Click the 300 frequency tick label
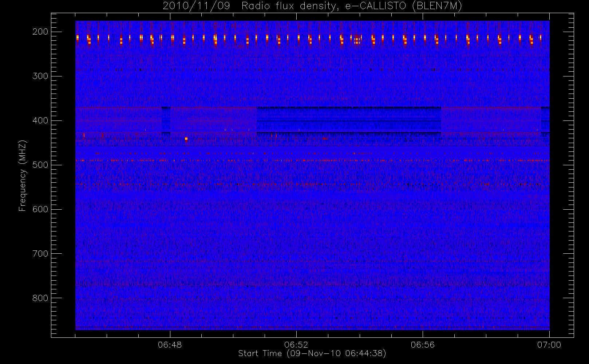This screenshot has height=364, width=589. (40, 76)
